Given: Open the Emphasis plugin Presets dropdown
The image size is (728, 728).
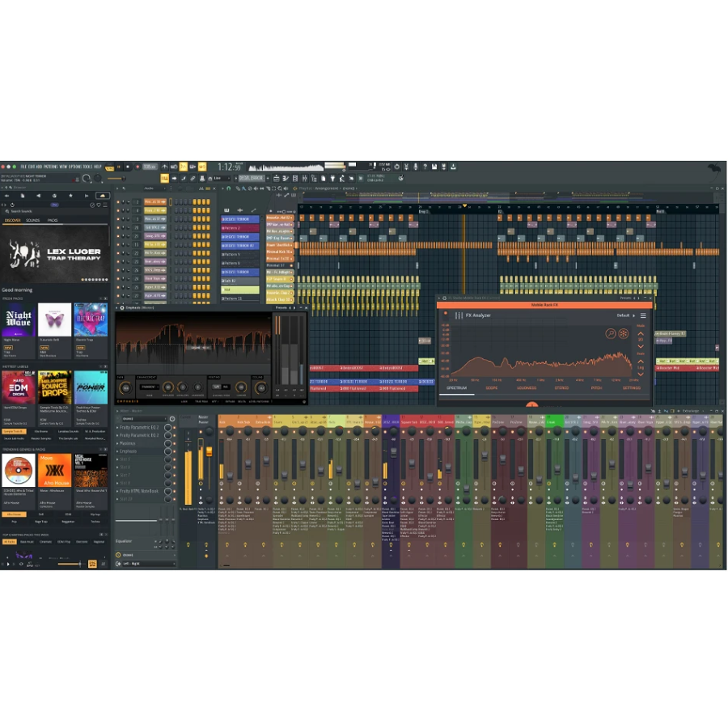Looking at the screenshot, I should 281,308.
